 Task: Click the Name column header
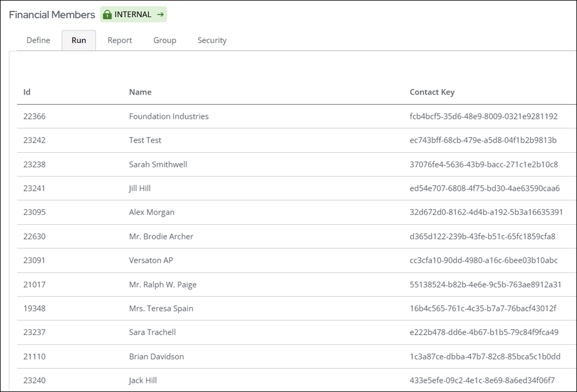pos(140,92)
